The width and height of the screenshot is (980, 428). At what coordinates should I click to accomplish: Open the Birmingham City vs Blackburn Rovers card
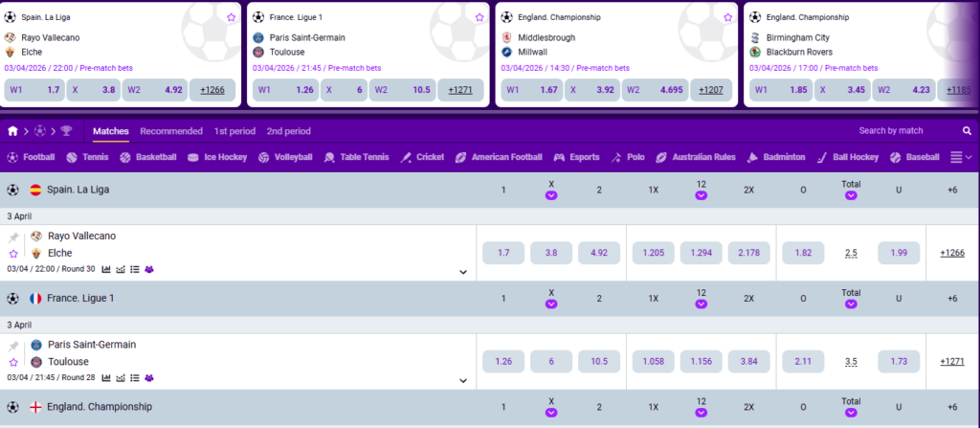(860, 54)
